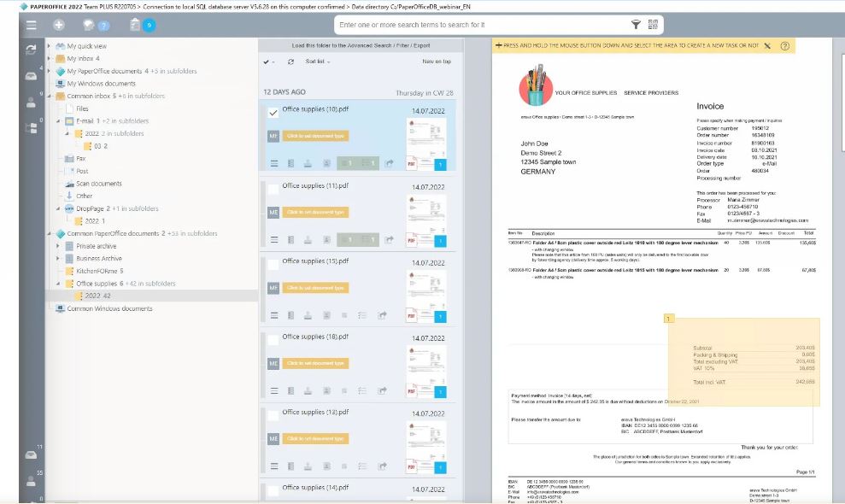845x504 pixels.
Task: Click the yellow Click to set document type button
Action: click(x=318, y=135)
